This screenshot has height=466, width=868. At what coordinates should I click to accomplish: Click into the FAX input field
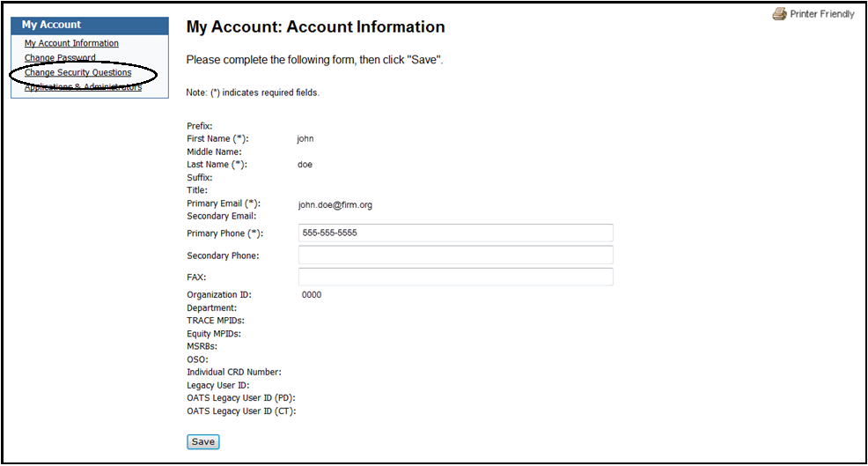coord(455,277)
